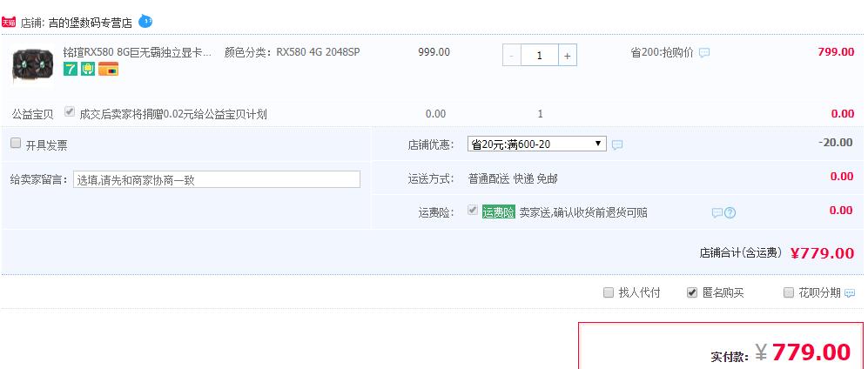Click the store total ¥779.00
Image resolution: width=868 pixels, height=369 pixels.
(822, 253)
